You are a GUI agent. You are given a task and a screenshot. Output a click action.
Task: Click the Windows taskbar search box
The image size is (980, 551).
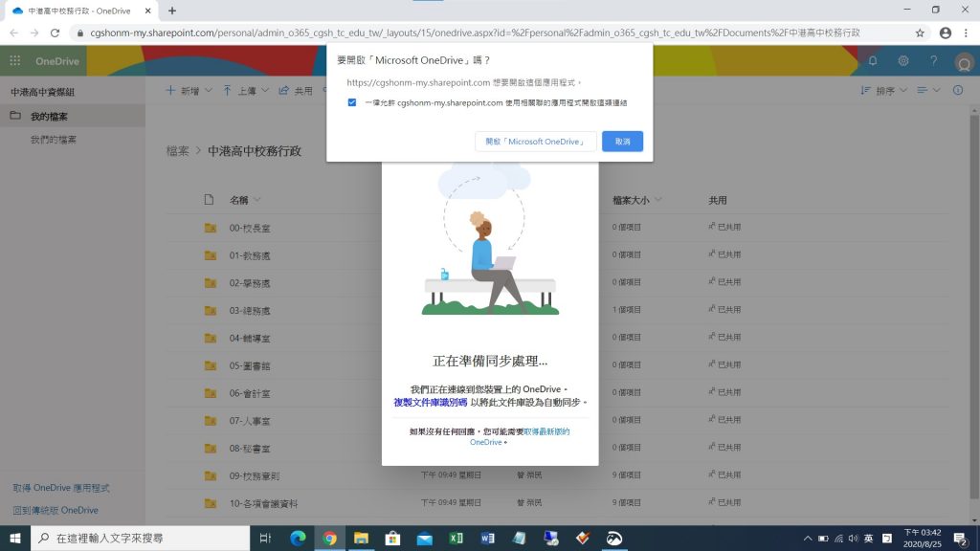coord(140,538)
